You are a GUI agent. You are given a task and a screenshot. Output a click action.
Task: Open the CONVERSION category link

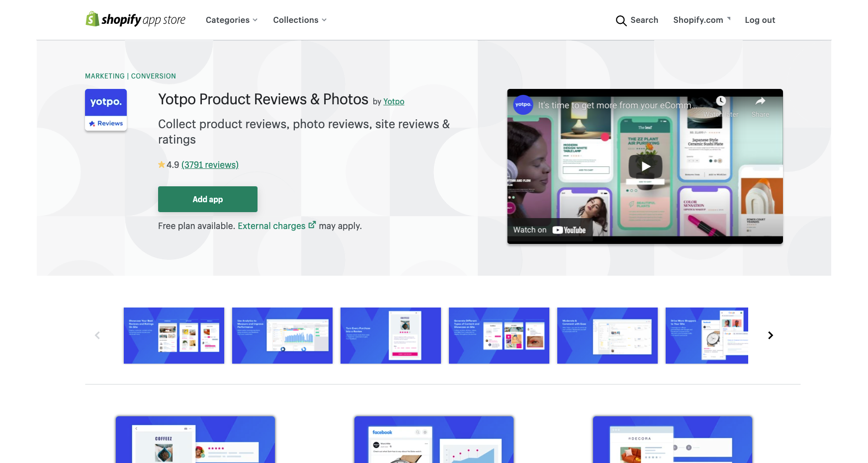[x=154, y=76]
